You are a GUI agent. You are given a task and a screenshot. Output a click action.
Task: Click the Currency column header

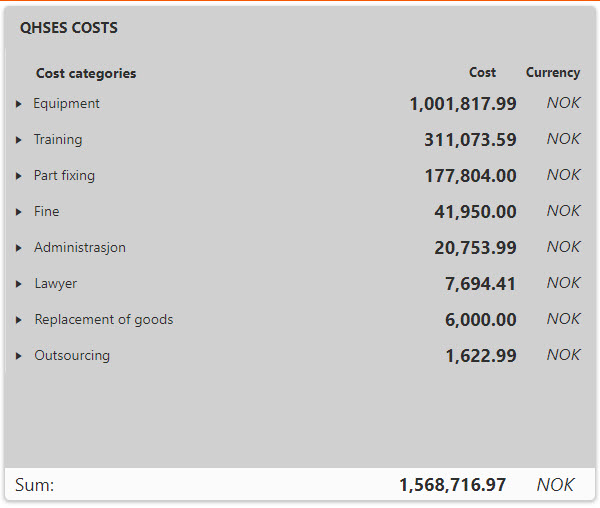coord(552,72)
